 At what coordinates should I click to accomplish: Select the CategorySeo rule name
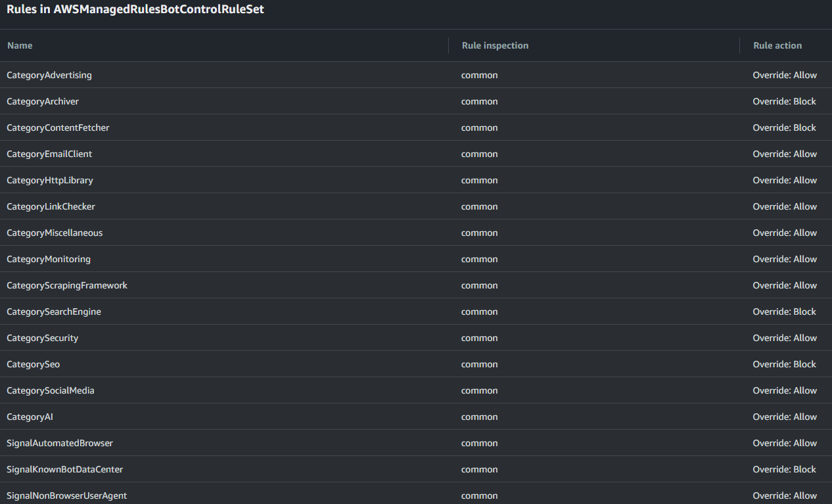point(33,364)
